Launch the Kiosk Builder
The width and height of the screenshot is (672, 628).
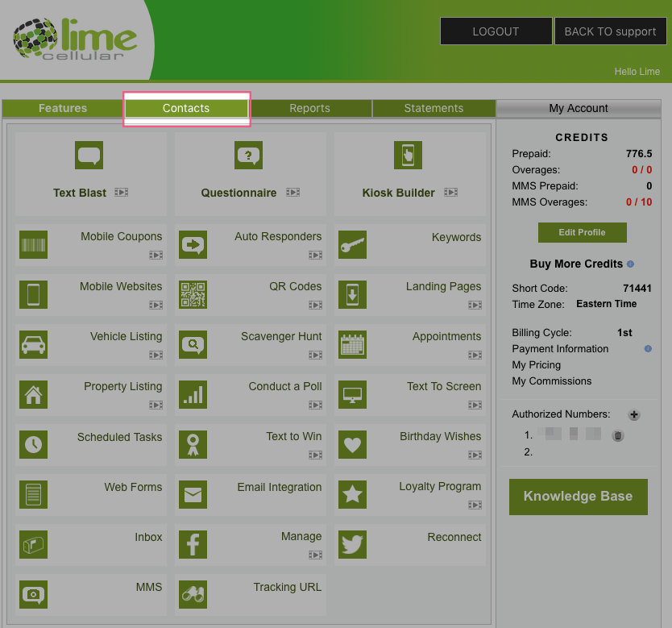point(408,155)
